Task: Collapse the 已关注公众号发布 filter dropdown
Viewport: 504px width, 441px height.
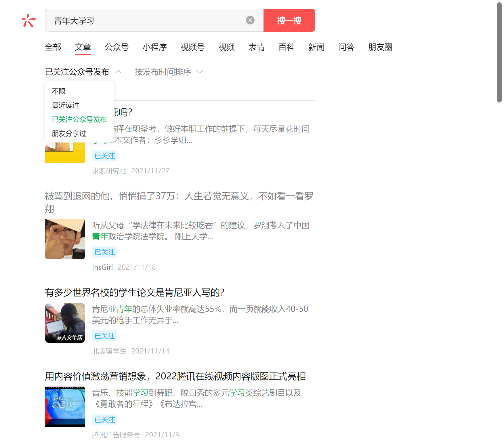Action: point(83,72)
